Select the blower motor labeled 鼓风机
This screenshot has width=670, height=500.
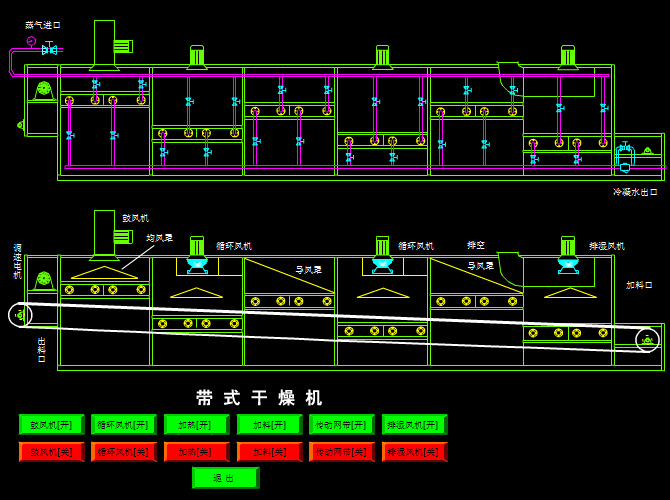tap(123, 237)
